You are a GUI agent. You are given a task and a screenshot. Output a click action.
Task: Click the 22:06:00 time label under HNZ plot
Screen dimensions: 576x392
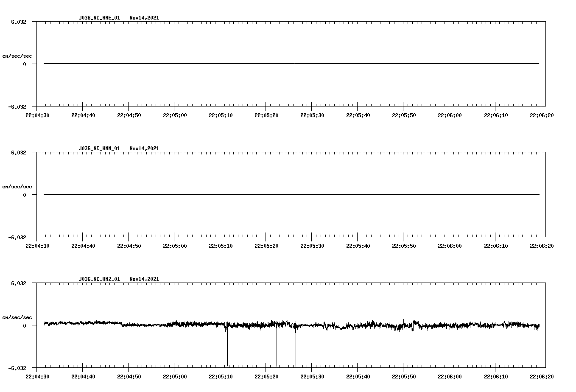[x=450, y=376]
